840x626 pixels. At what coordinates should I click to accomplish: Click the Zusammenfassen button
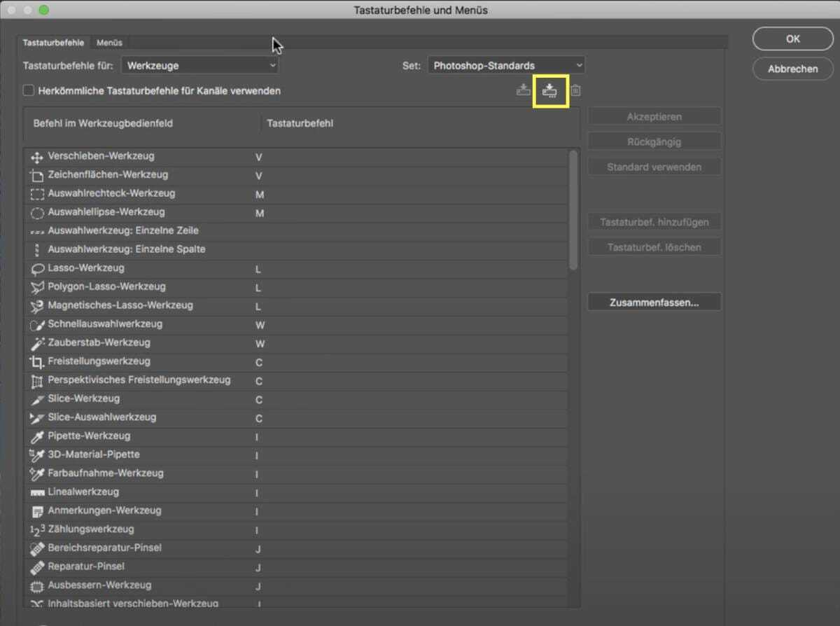[654, 301]
